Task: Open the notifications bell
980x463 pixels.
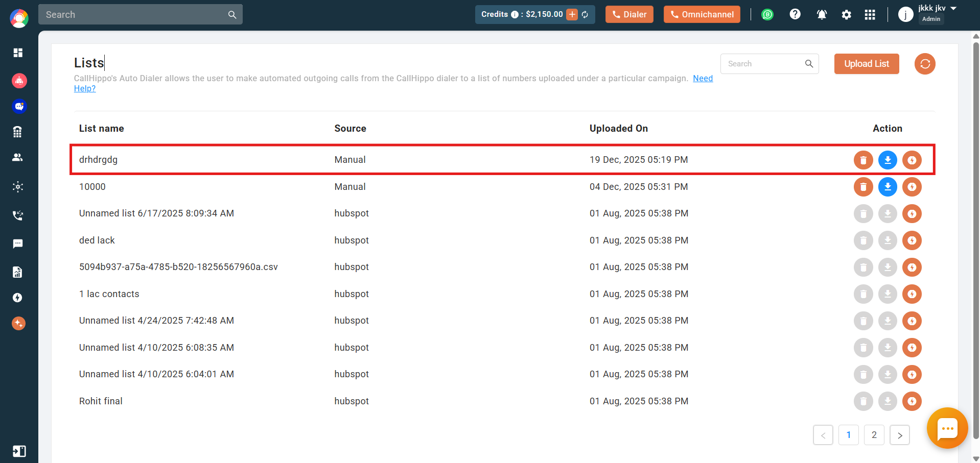Action: pos(822,14)
